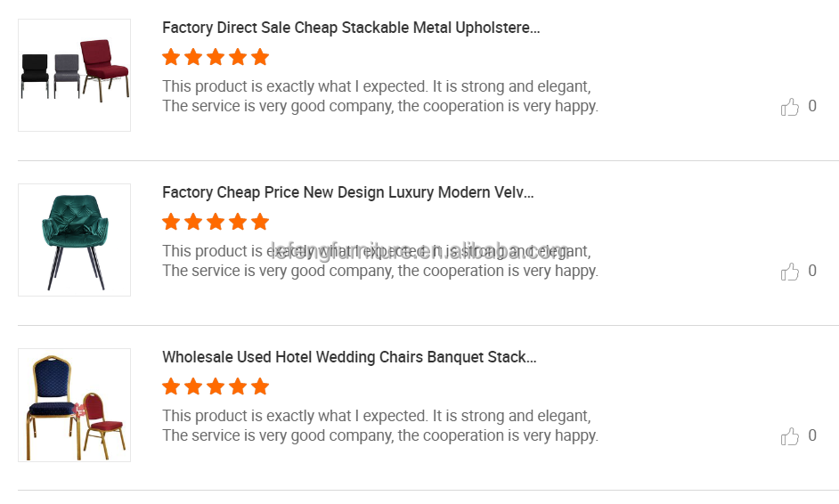The image size is (839, 504).
Task: Select velvet chair review comment text
Action: (x=380, y=261)
